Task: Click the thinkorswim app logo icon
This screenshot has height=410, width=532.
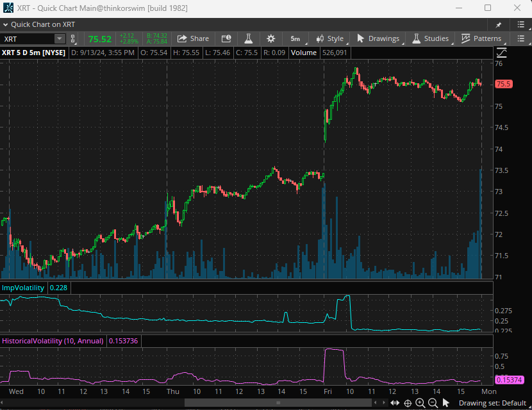Action: click(8, 8)
